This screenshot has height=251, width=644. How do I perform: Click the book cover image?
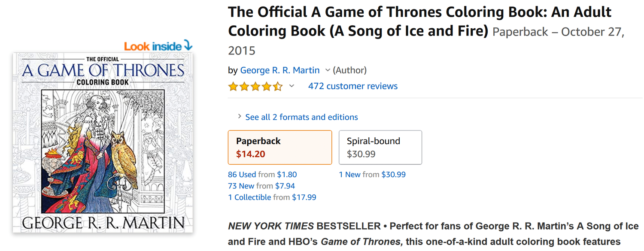103,142
